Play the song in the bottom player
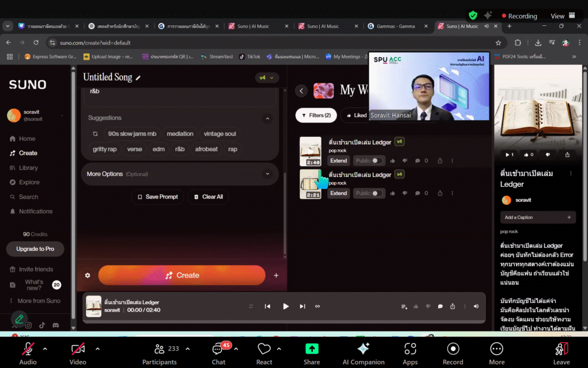The height and width of the screenshot is (368, 588). [x=285, y=306]
